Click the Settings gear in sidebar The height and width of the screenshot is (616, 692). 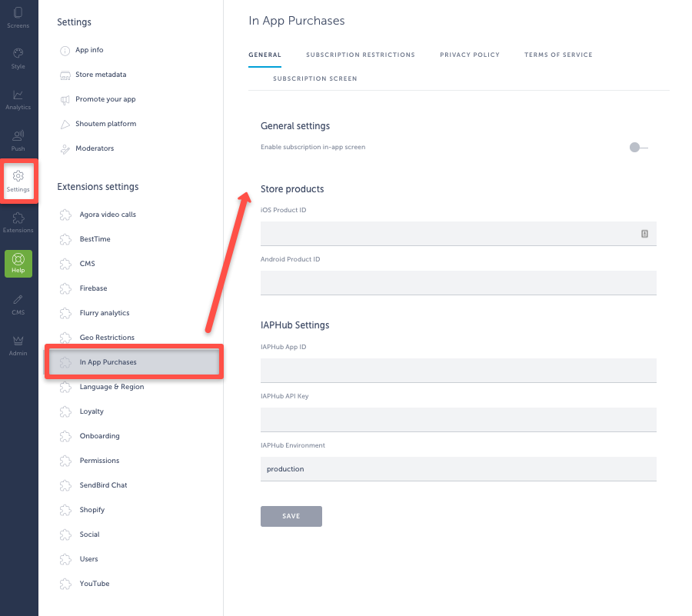(18, 181)
